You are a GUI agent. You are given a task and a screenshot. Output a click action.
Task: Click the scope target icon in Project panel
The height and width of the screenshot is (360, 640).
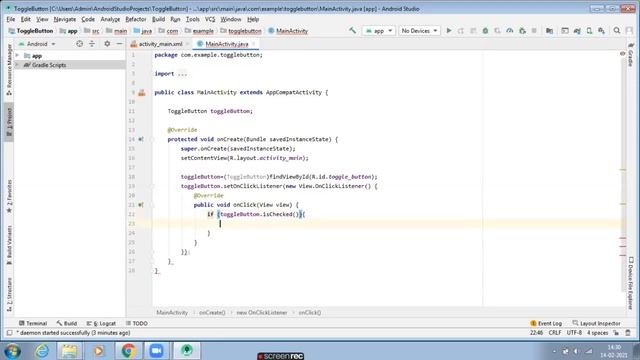coord(80,44)
